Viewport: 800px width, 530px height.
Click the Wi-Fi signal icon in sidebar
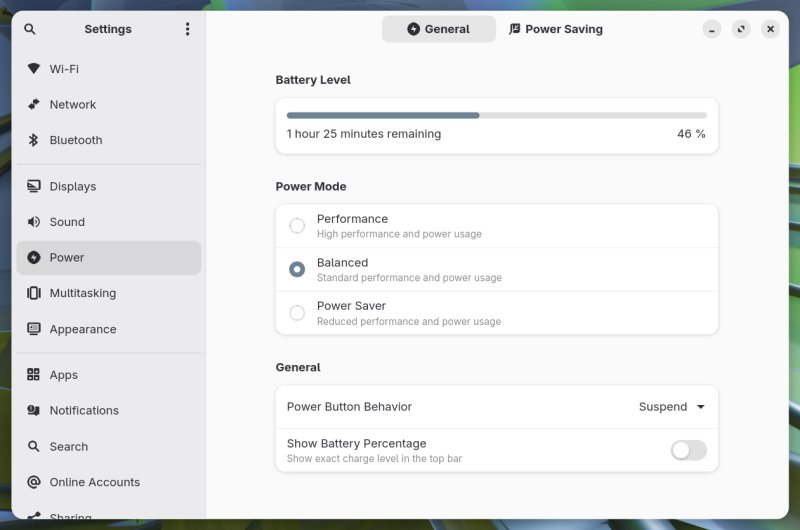point(34,68)
